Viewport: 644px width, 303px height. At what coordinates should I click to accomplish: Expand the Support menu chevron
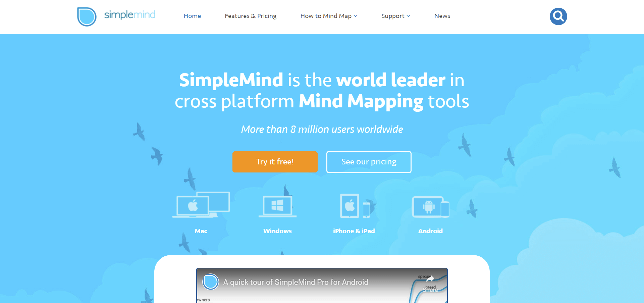[x=408, y=16]
